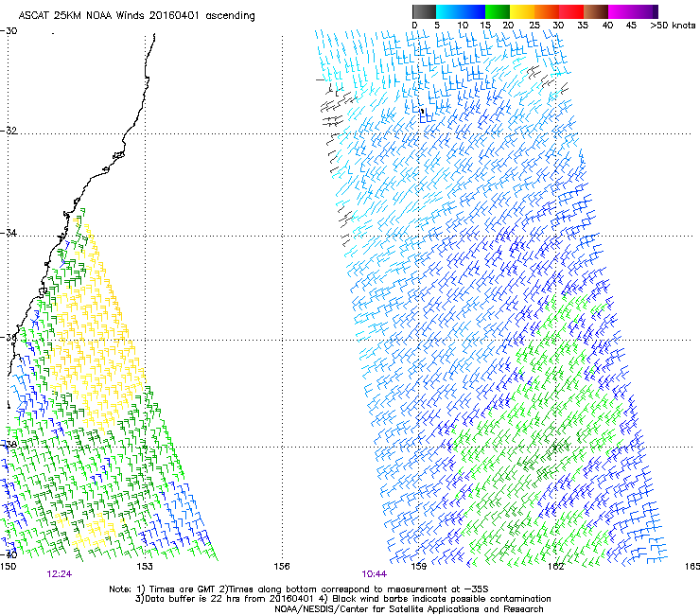The image size is (700, 615).
Task: Click the magenta-purple 40-50 knots color swatch
Action: tap(633, 11)
